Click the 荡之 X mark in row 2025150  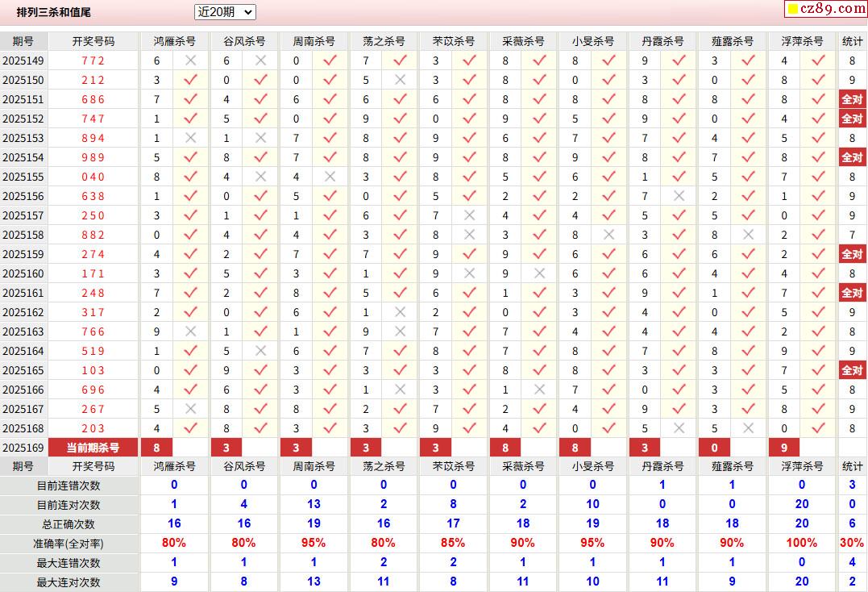coord(400,81)
